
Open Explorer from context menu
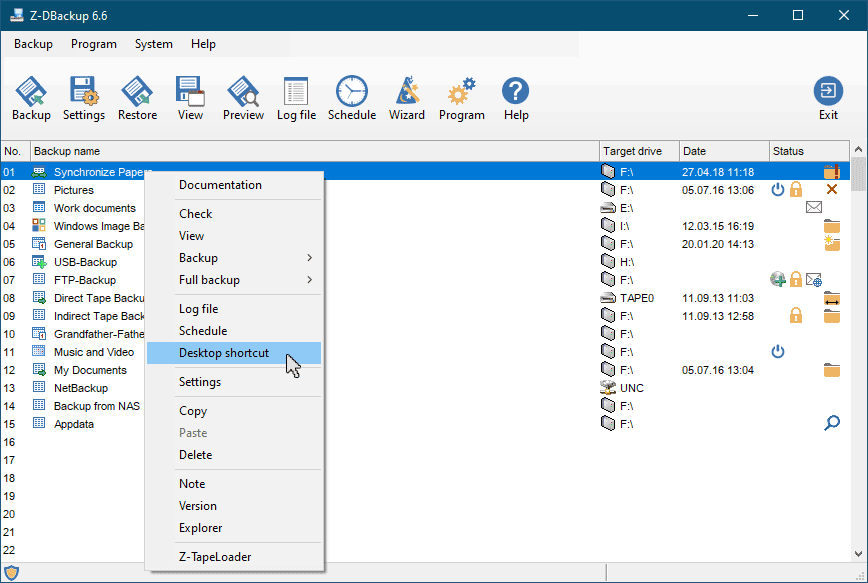tap(234, 528)
